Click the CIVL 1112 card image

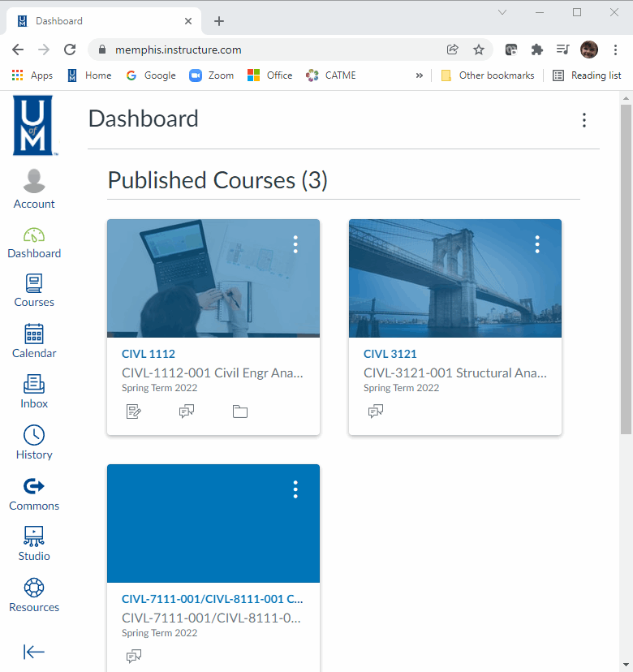[213, 278]
